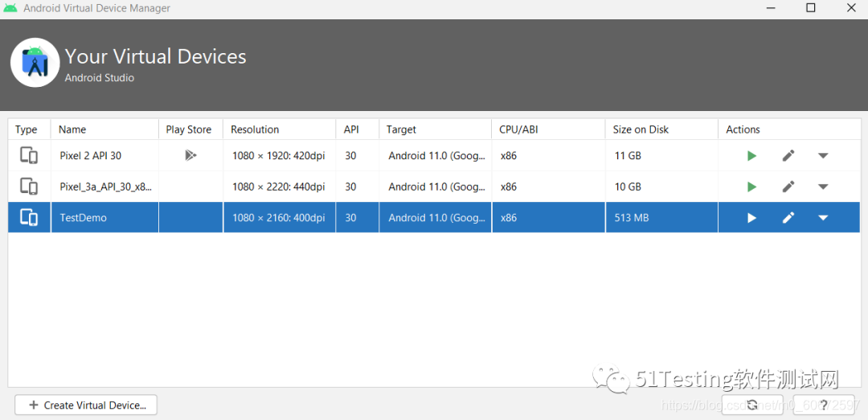Click resolution 1080 × 1920: 420dpi
868x420 pixels.
278,156
